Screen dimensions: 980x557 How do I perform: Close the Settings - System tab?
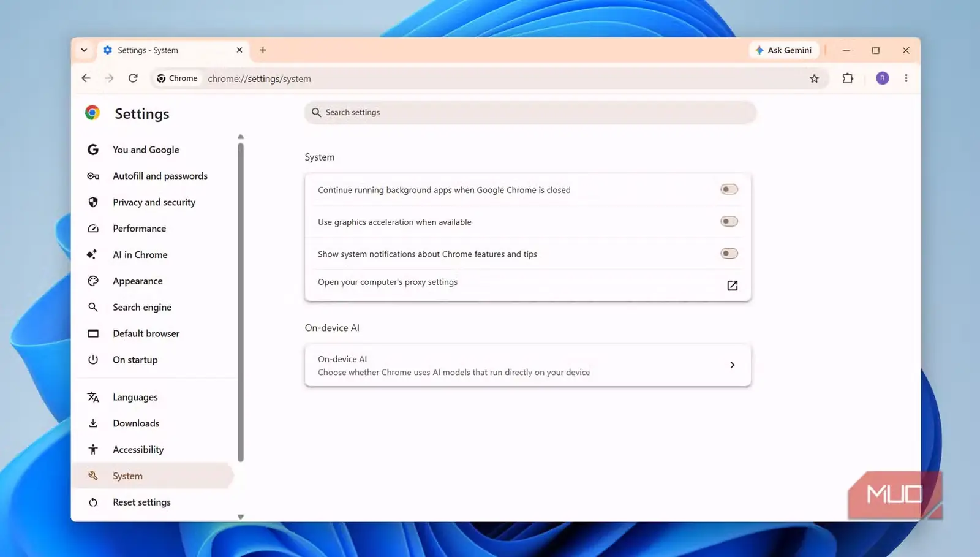pyautogui.click(x=239, y=50)
